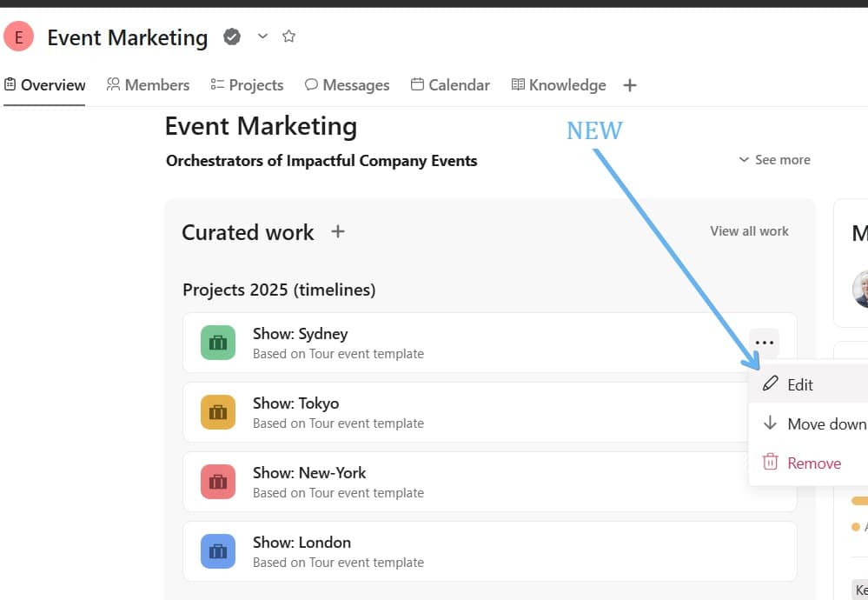Viewport: 868px width, 600px height.
Task: Expand the team name dropdown chevron
Action: click(262, 37)
